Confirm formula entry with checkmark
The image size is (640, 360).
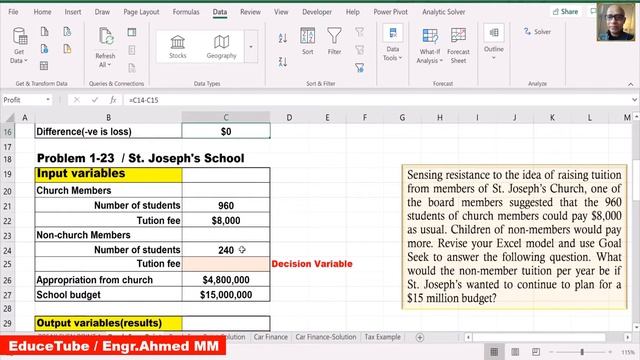click(x=95, y=100)
